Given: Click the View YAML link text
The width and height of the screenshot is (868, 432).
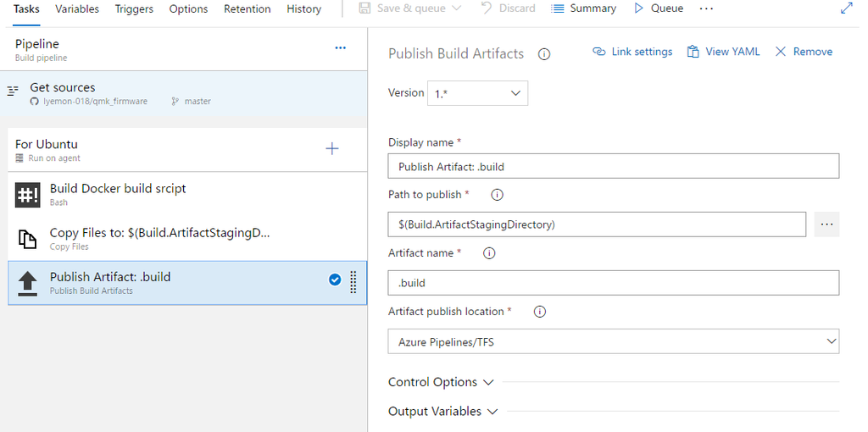Looking at the screenshot, I should click(732, 52).
